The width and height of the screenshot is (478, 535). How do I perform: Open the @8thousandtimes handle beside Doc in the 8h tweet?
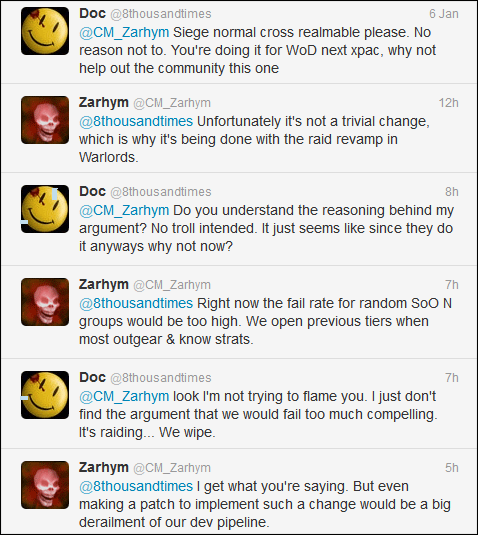coord(161,192)
